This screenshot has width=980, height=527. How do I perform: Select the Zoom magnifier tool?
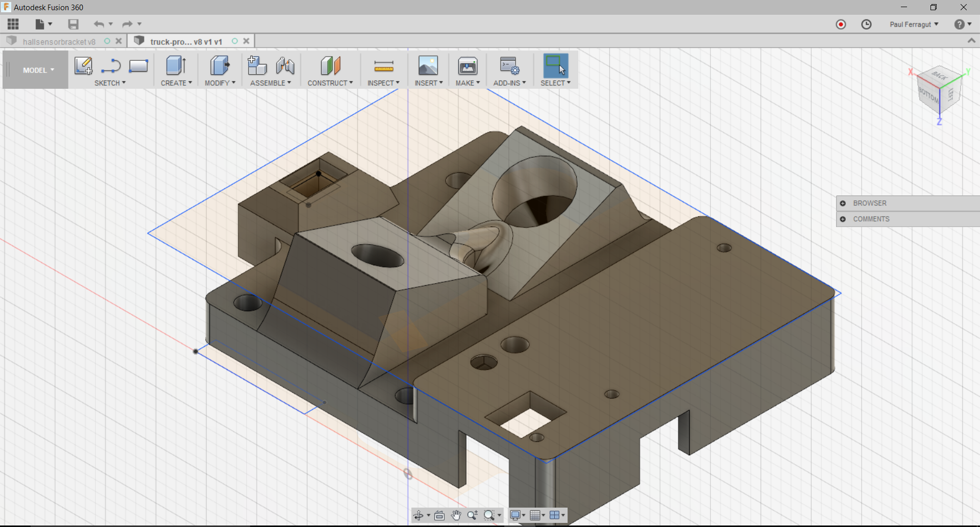(473, 515)
